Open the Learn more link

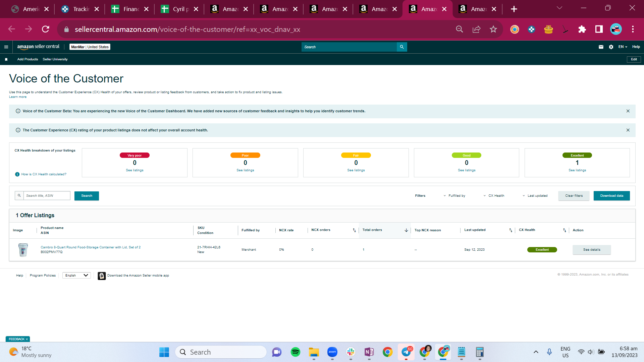pyautogui.click(x=18, y=97)
